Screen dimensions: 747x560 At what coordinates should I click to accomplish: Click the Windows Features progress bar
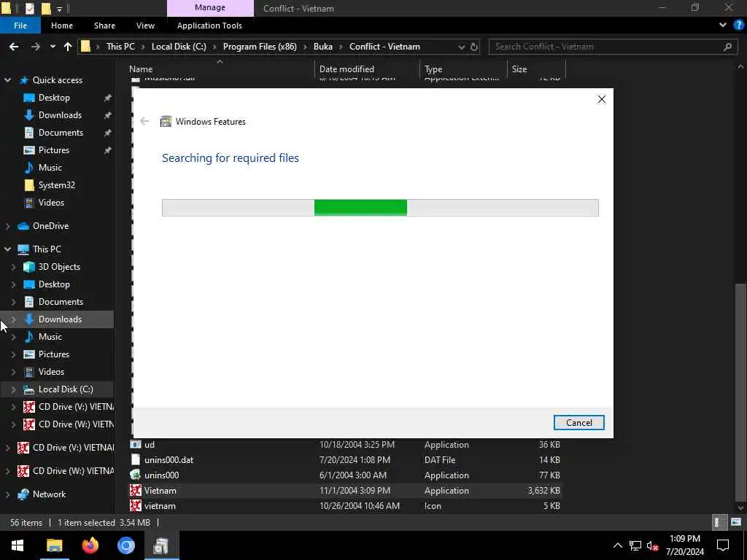[380, 208]
